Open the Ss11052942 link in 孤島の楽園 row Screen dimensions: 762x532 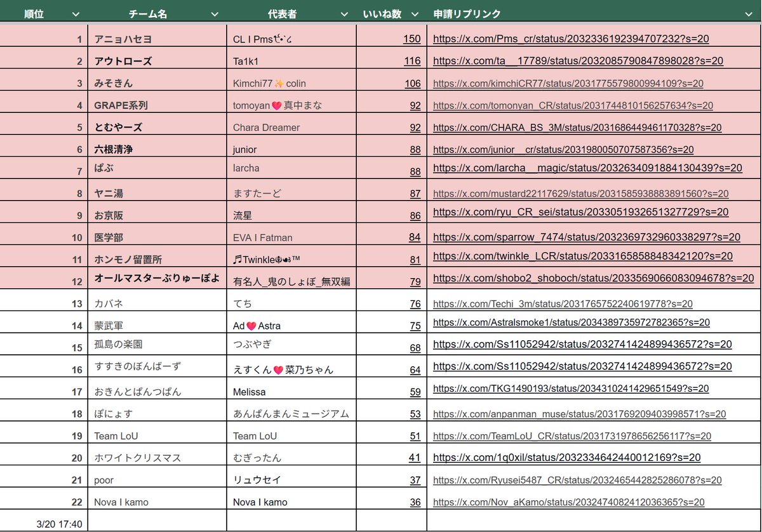(x=582, y=345)
